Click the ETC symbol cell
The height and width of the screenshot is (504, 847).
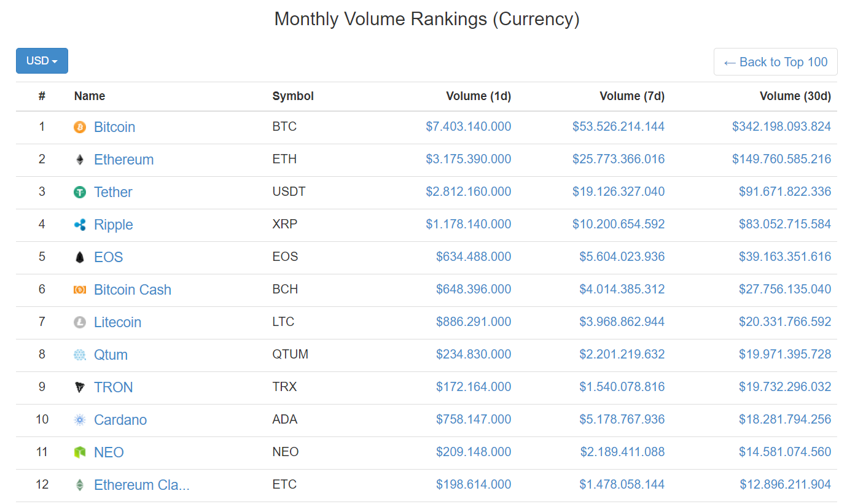[x=284, y=484]
